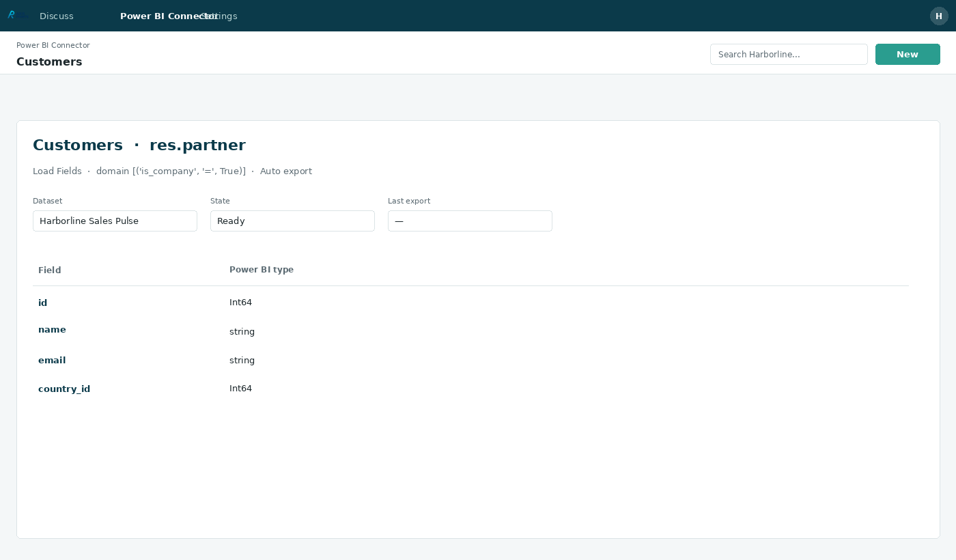Screen dimensions: 956x560
Task: Select the name field row
Action: tap(470, 331)
